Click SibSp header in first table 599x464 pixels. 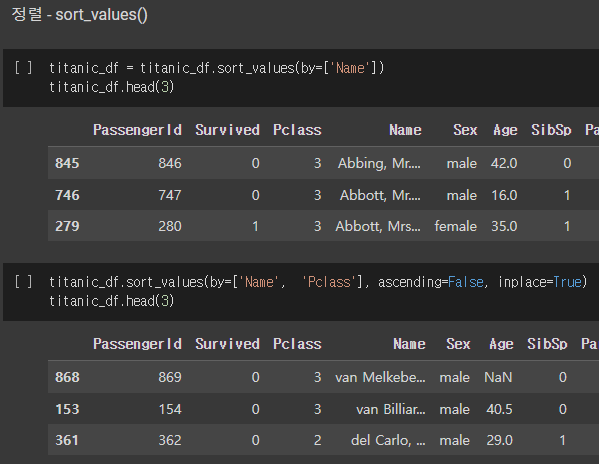point(551,130)
